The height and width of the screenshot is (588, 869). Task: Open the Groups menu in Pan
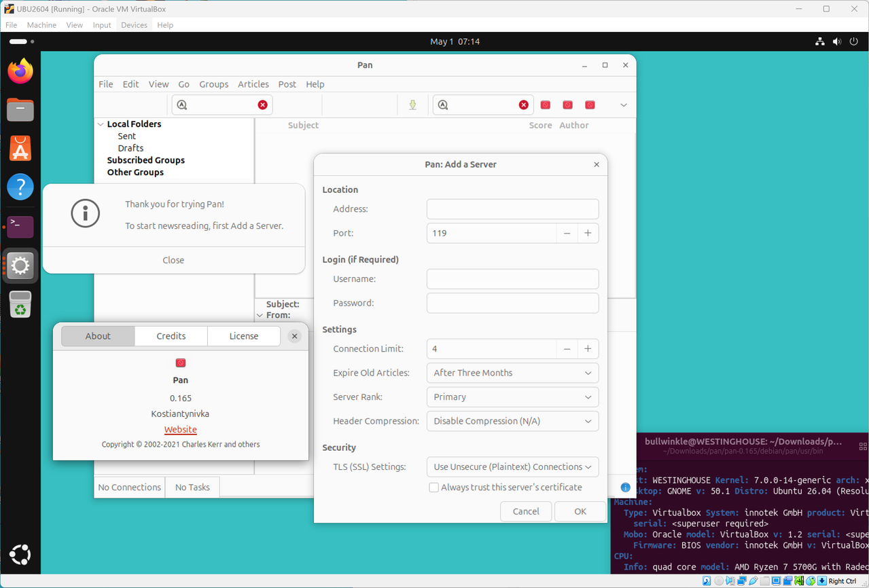(213, 84)
